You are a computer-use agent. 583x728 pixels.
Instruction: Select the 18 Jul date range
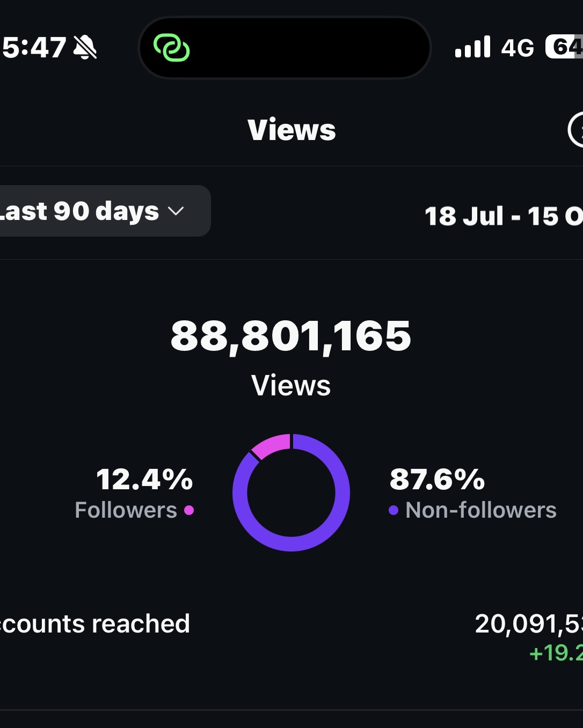pyautogui.click(x=504, y=216)
